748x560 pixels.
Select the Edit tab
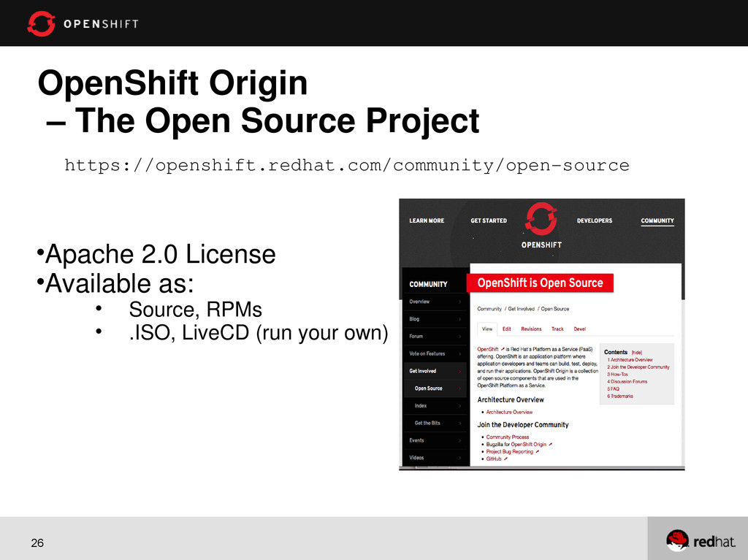(x=507, y=329)
